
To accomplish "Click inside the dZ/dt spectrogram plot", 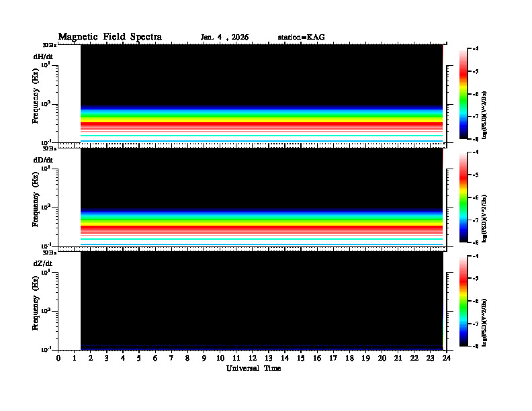I will (261, 301).
